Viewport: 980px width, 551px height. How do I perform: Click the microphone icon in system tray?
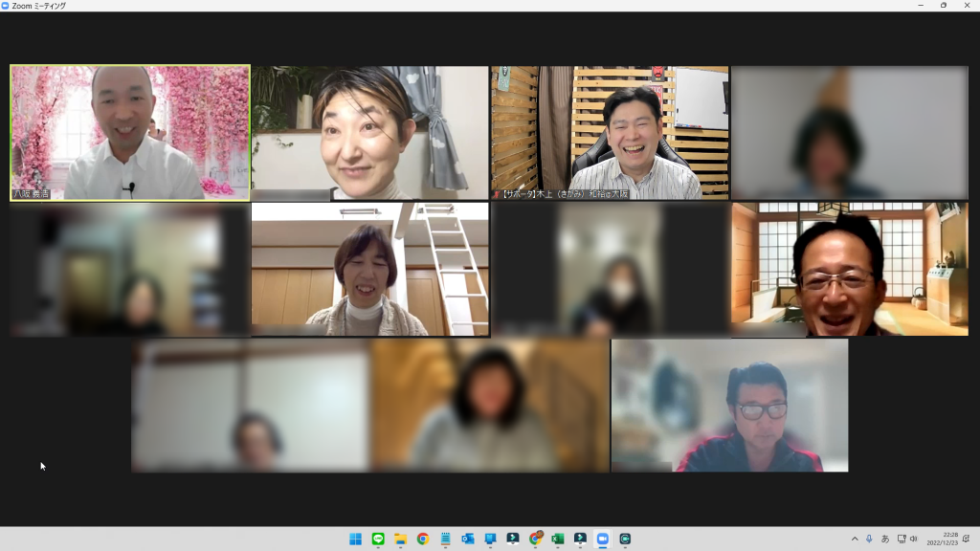click(x=869, y=539)
